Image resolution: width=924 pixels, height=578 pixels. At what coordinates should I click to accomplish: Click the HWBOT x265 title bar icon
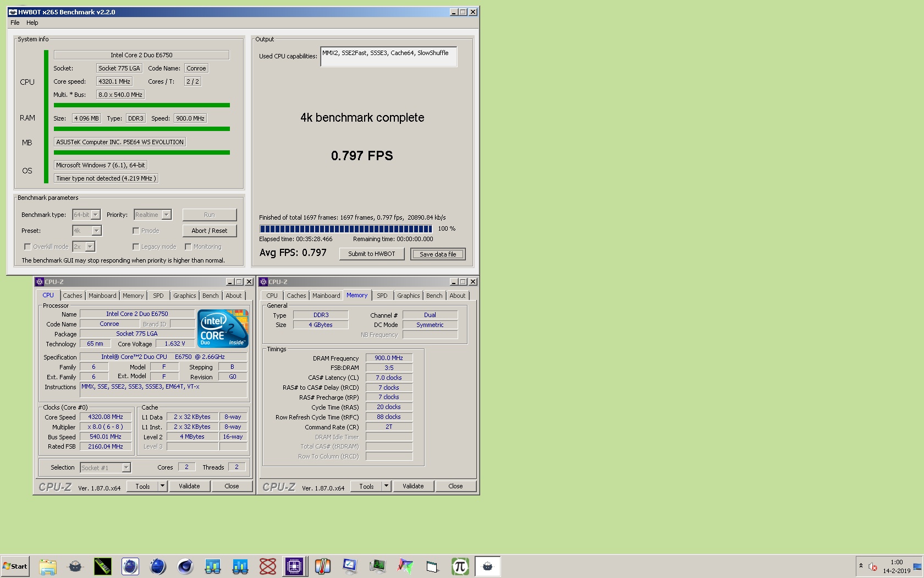12,12
